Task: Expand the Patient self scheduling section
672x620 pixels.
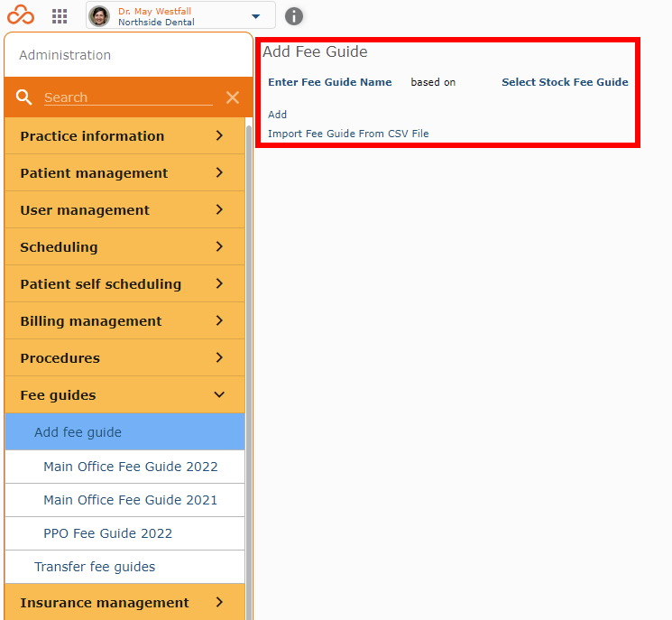Action: [x=124, y=284]
